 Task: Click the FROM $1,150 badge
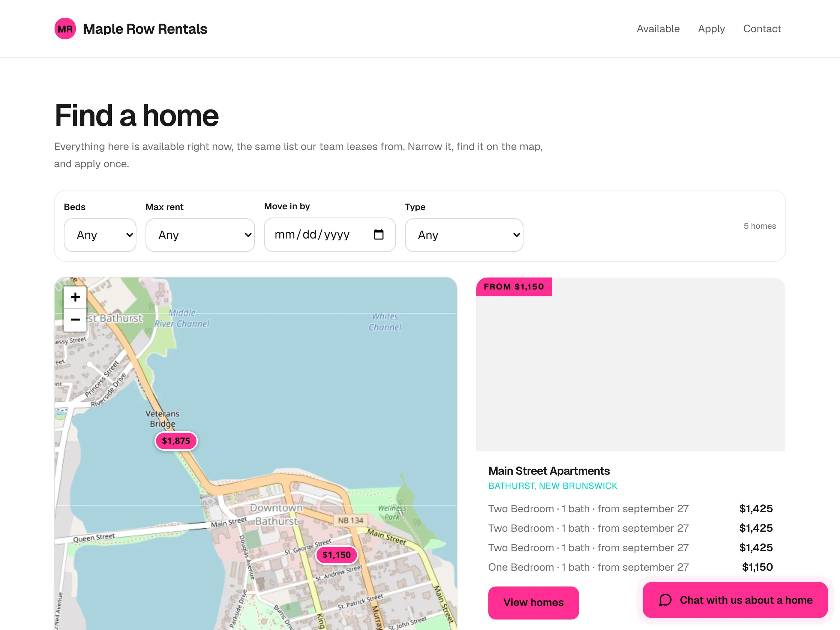click(514, 287)
